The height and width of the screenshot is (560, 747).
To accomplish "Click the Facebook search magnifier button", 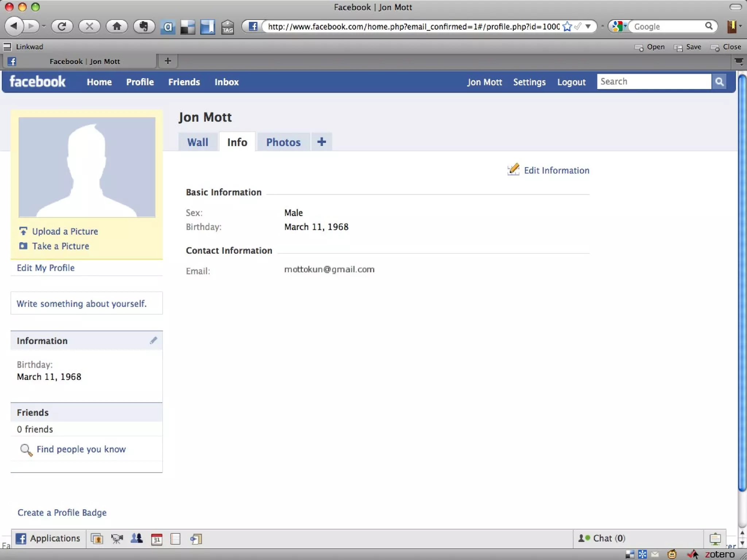I will pos(719,82).
